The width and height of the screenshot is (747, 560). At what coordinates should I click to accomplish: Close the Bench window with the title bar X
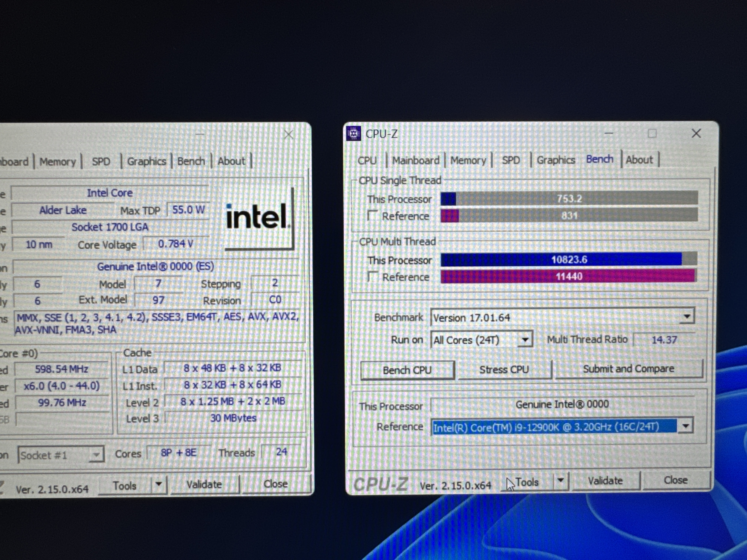pos(696,133)
